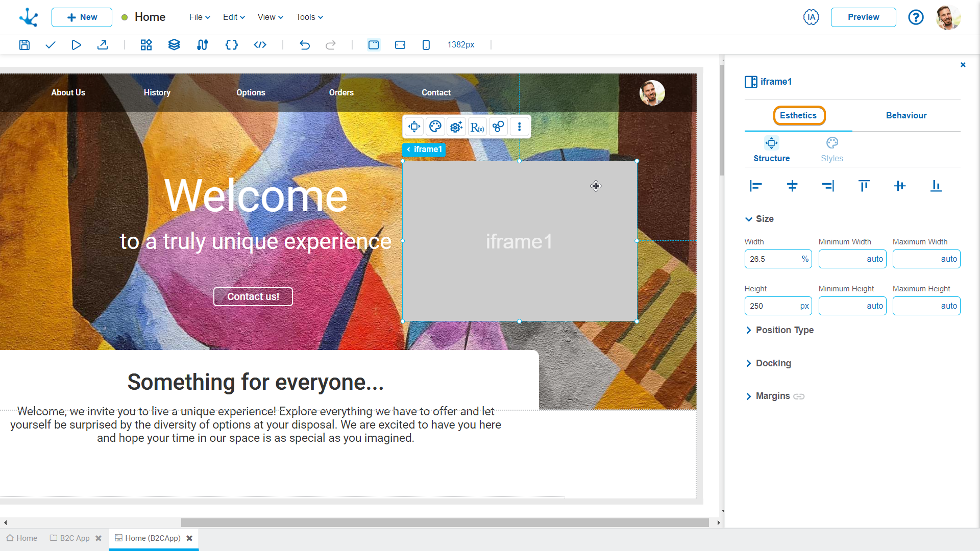Screen dimensions: 980x551
Task: Toggle the undo action
Action: [304, 44]
